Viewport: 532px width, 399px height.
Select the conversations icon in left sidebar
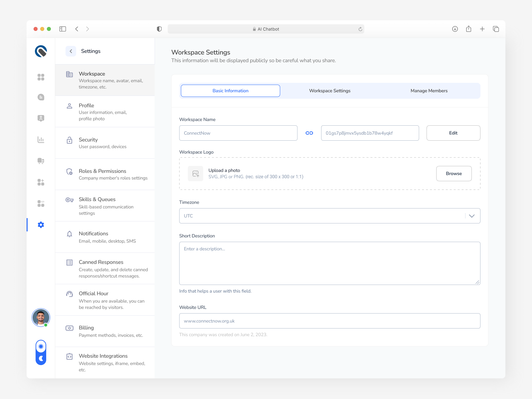[x=41, y=97]
